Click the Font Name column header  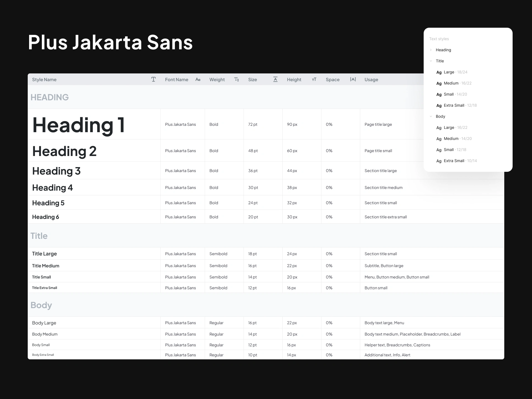[x=177, y=80]
